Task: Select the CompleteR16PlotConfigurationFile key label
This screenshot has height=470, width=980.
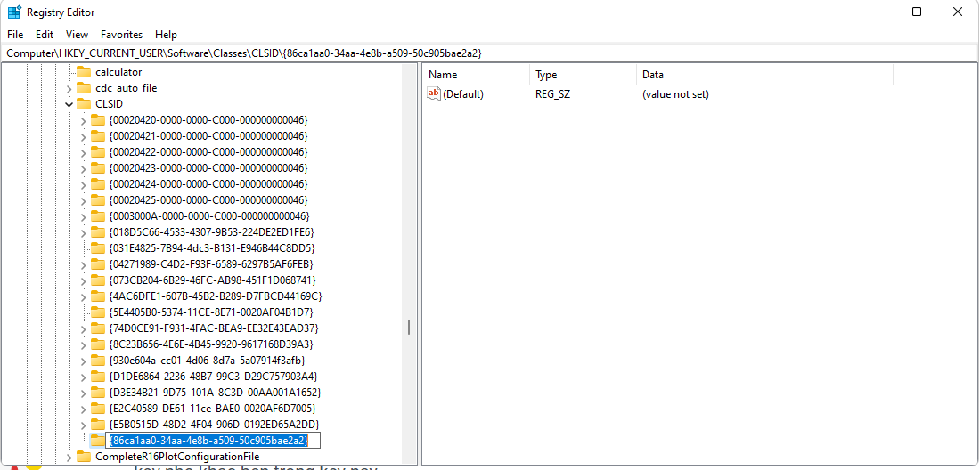Action: tap(177, 457)
